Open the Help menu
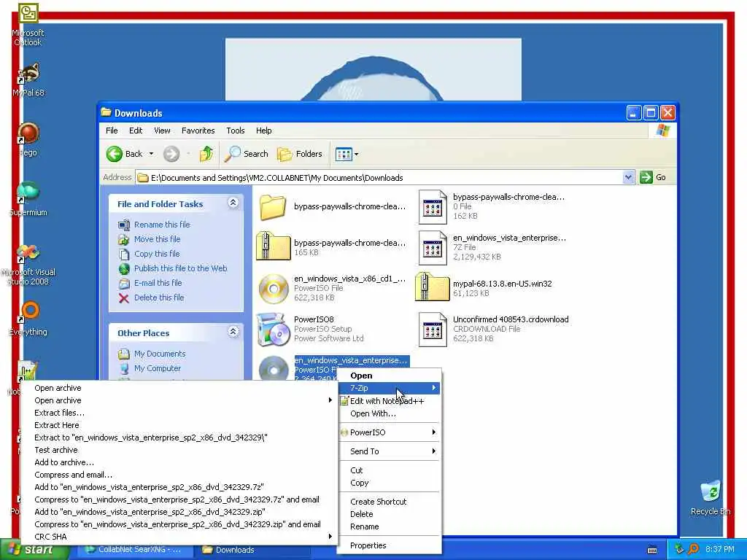Screen dimensions: 747x560 tap(264, 131)
